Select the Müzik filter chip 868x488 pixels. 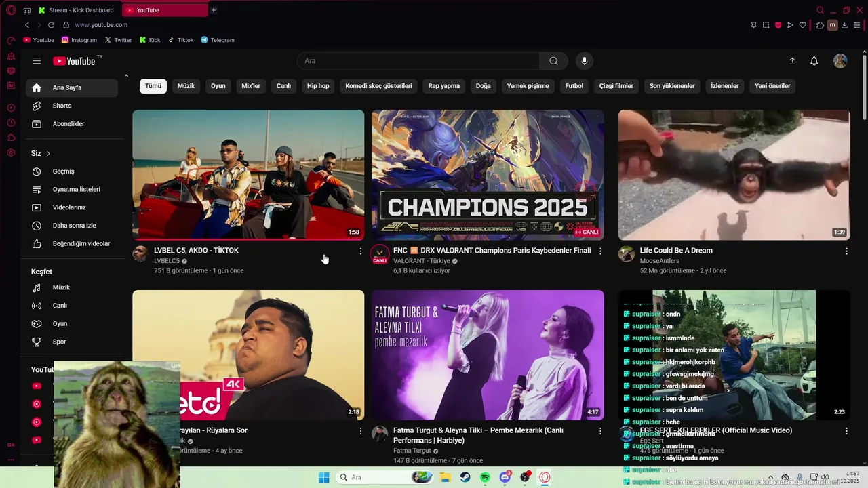click(x=186, y=86)
